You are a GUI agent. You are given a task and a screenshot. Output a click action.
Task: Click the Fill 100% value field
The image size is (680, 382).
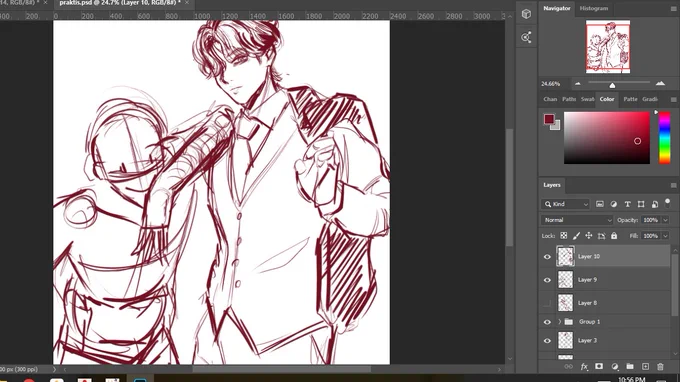651,236
